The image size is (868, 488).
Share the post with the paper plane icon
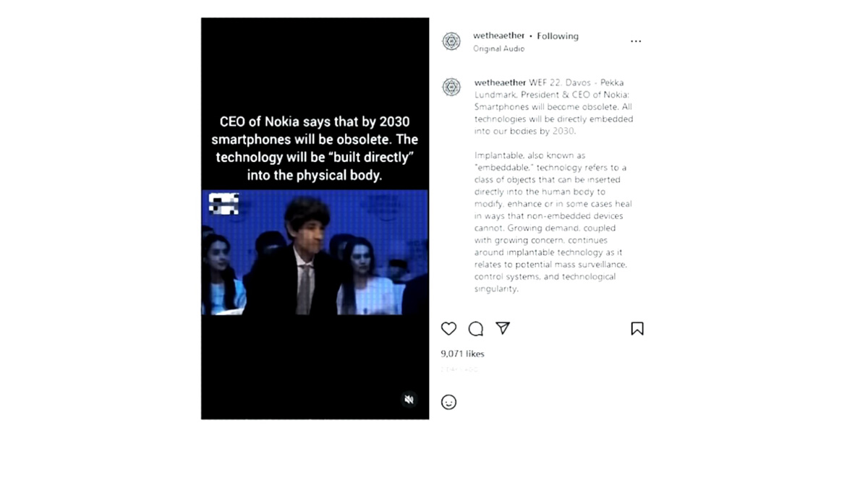tap(503, 328)
